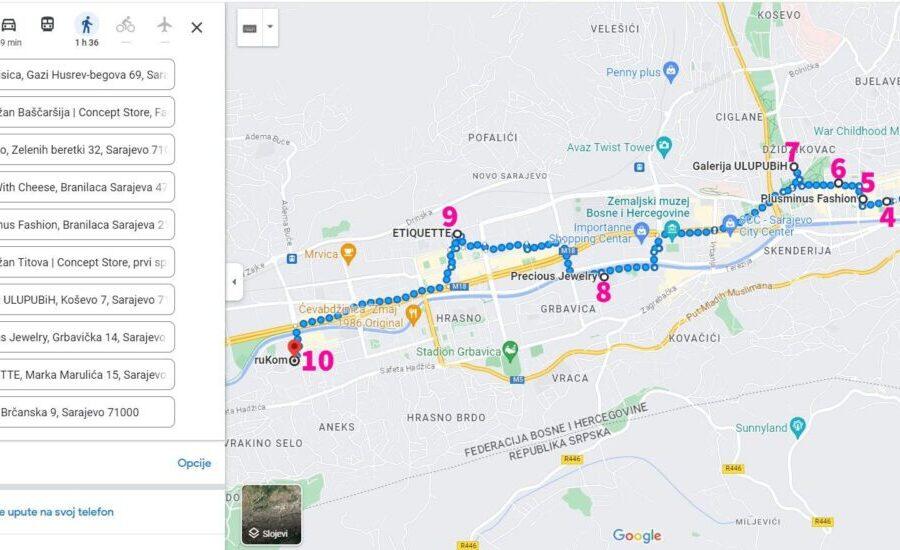Select public transit travel mode icon
Viewport: 900px width, 550px height.
point(47,24)
